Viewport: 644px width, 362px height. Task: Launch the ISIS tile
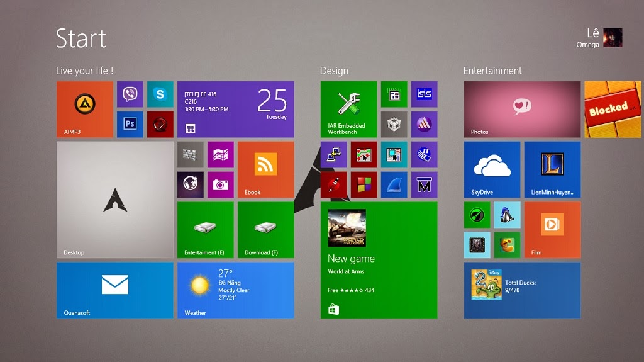[x=425, y=94]
